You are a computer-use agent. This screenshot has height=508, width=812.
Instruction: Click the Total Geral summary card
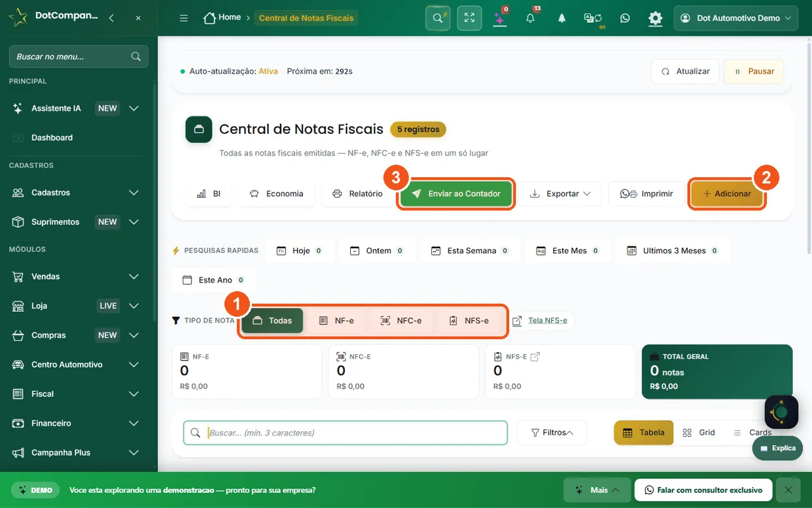coord(717,371)
